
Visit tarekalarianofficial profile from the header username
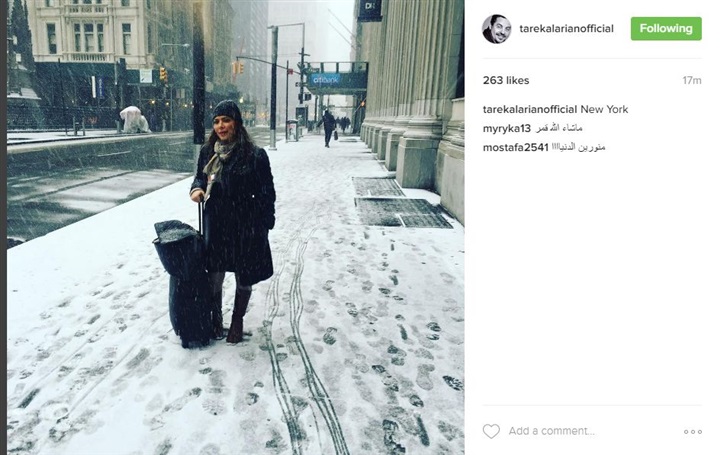coord(566,28)
